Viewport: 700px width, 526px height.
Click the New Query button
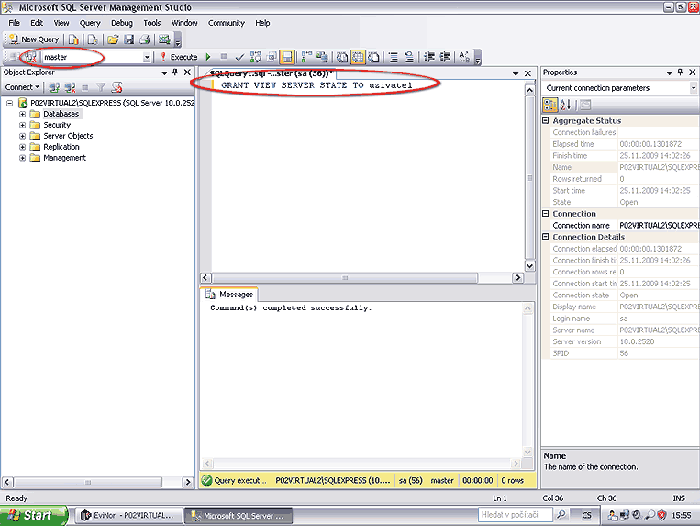pyautogui.click(x=34, y=40)
